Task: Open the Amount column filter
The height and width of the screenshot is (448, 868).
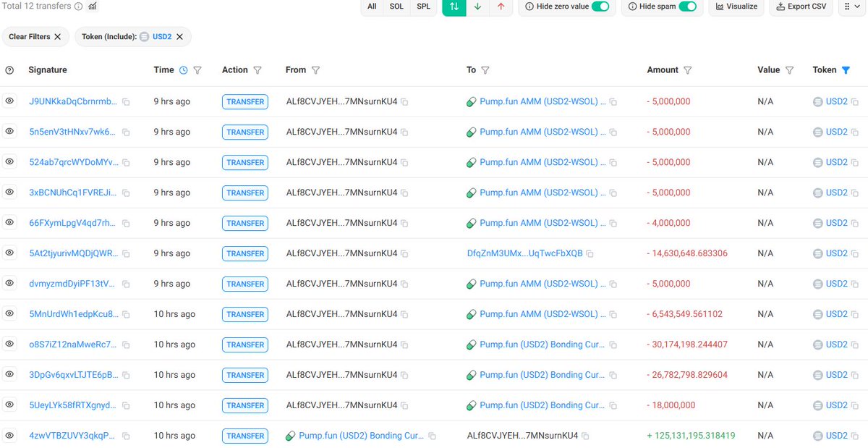Action: click(688, 70)
